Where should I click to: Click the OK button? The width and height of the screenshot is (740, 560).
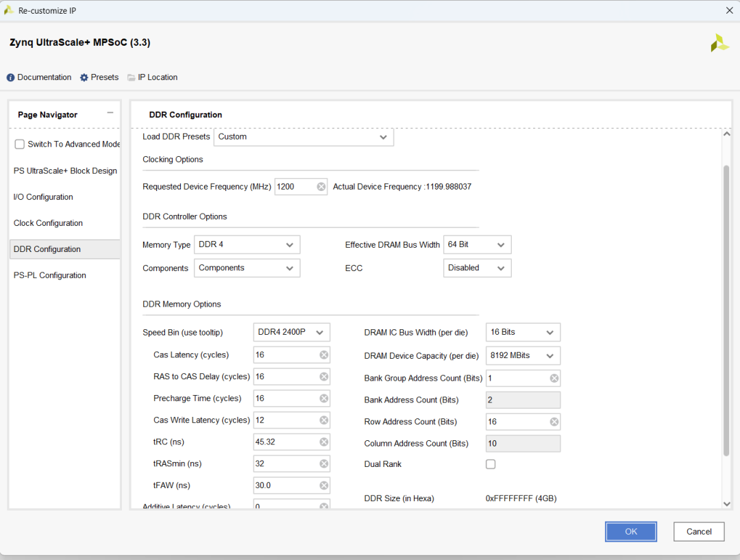click(x=630, y=531)
